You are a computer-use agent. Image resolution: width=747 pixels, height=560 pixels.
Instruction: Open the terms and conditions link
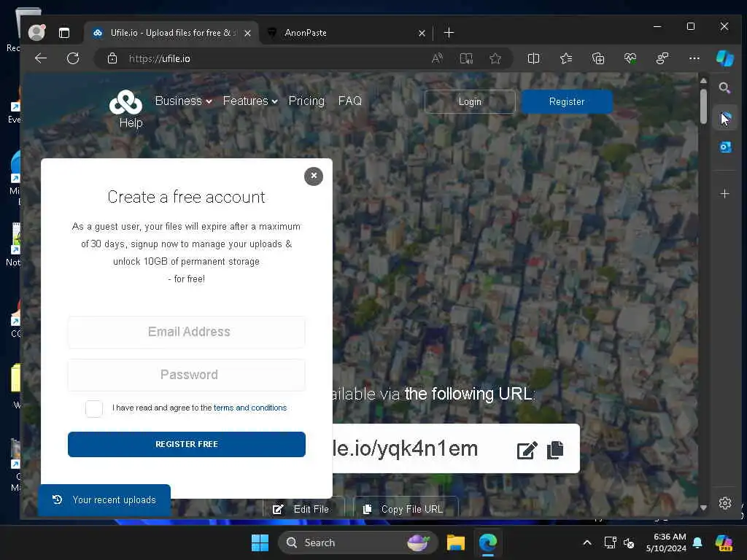250,408
